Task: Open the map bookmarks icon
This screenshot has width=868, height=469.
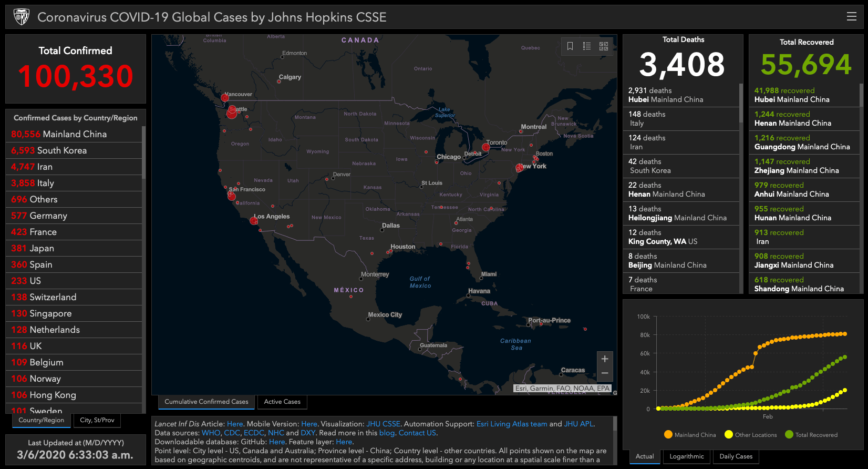Action: click(570, 46)
